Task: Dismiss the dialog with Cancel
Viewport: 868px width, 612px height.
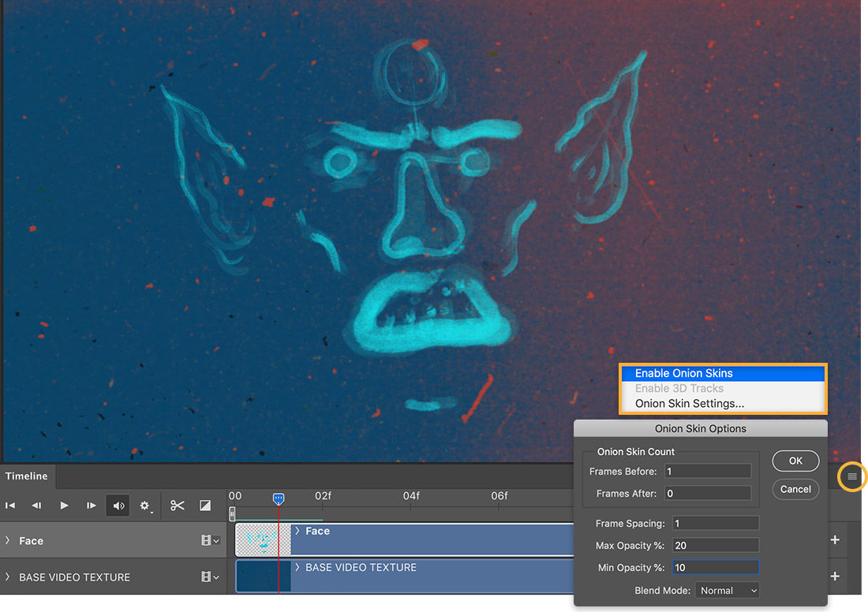Action: 795,489
